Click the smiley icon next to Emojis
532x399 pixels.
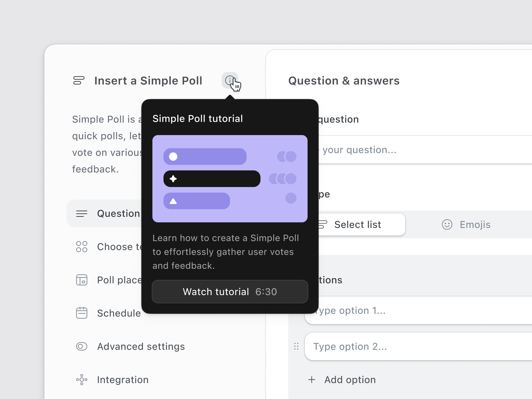(x=447, y=224)
